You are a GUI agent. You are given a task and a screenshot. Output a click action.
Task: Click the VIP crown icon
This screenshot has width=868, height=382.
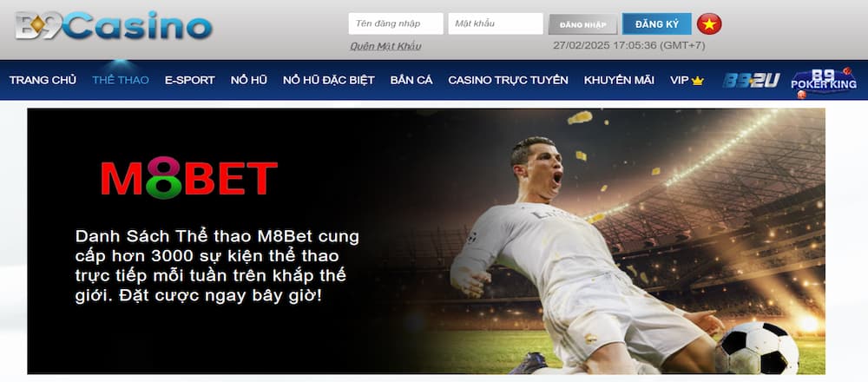click(x=698, y=81)
